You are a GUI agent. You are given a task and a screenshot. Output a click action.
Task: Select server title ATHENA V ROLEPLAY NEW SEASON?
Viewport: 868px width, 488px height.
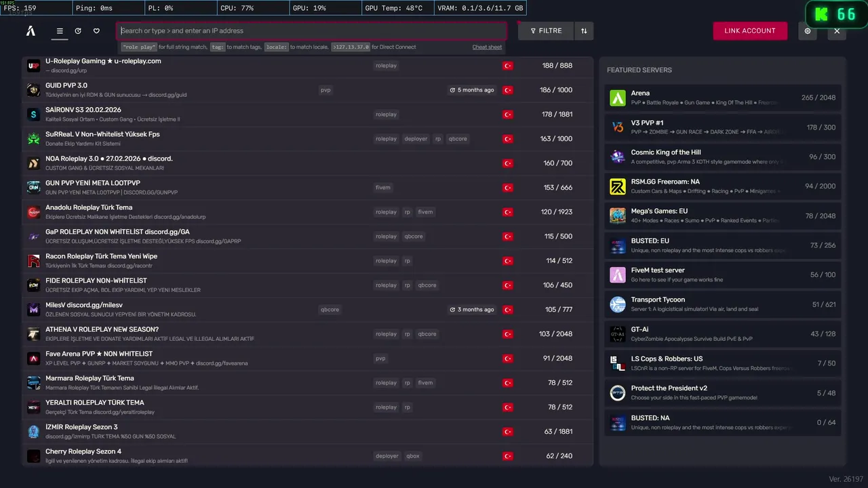point(102,329)
